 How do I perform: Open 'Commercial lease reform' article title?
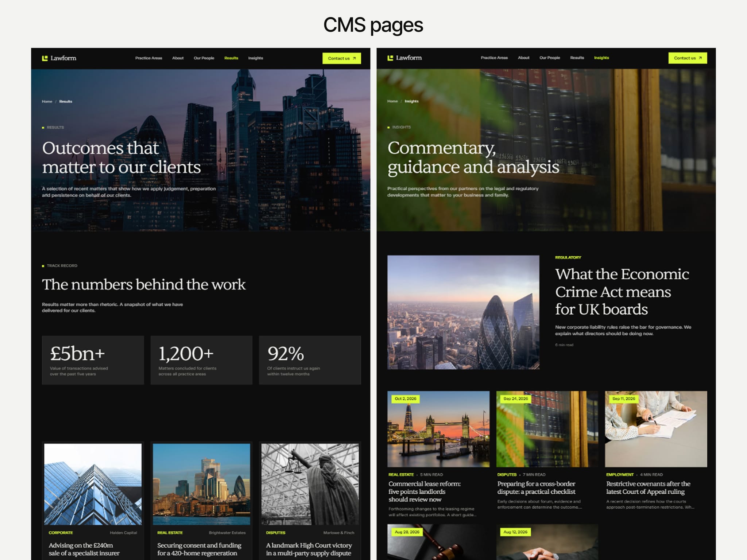[x=425, y=491]
